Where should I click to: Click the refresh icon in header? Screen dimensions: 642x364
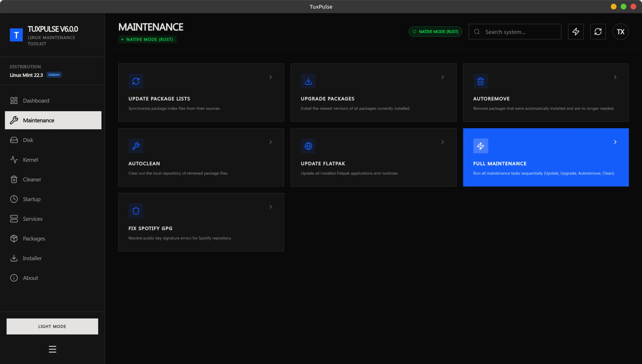pyautogui.click(x=598, y=32)
